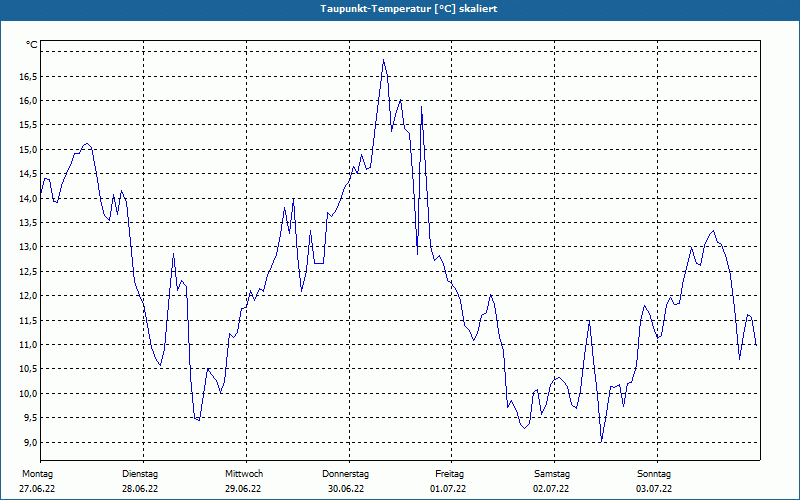Select the 15,0 y-axis label
The image size is (800, 500).
coord(28,149)
